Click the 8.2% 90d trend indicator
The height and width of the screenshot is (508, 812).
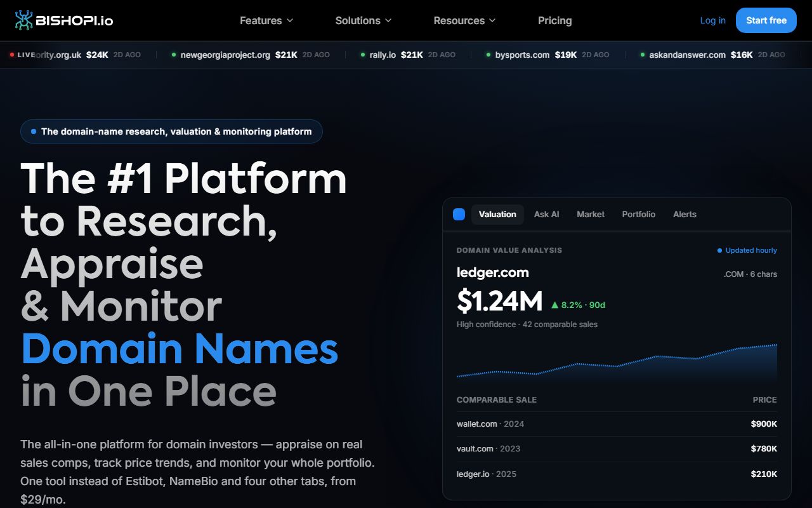point(578,305)
